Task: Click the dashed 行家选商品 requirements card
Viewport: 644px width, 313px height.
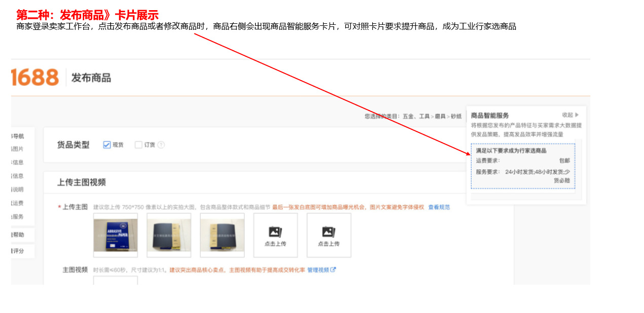Action: tap(523, 166)
